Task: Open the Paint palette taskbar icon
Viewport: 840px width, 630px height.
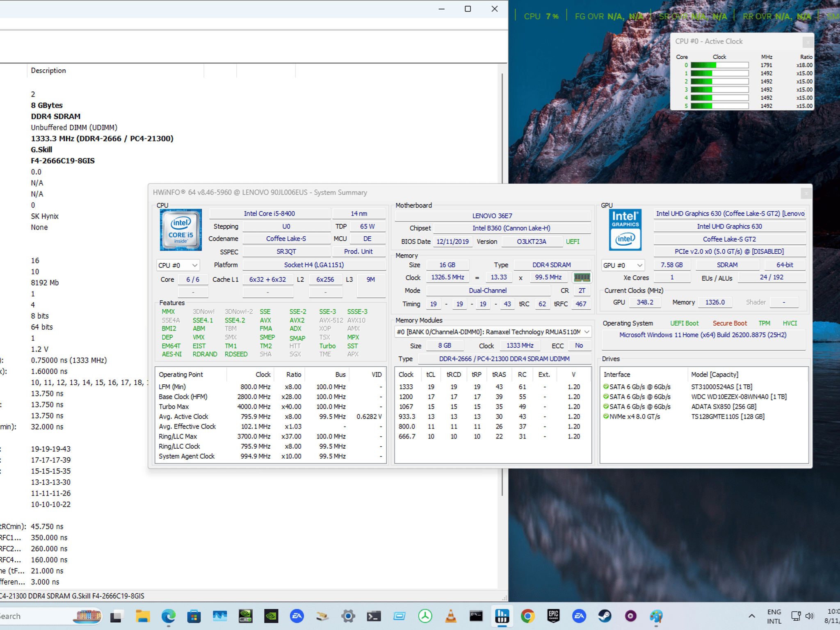Action: tap(656, 616)
